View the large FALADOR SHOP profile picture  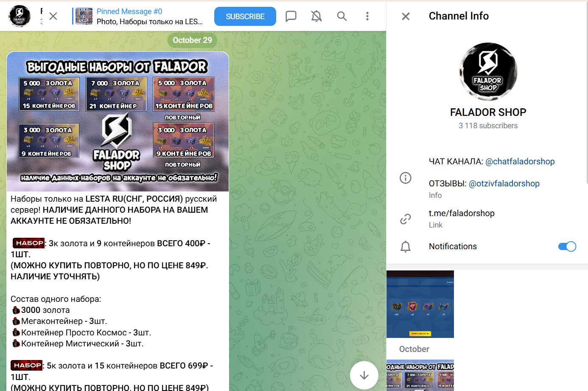pos(488,71)
